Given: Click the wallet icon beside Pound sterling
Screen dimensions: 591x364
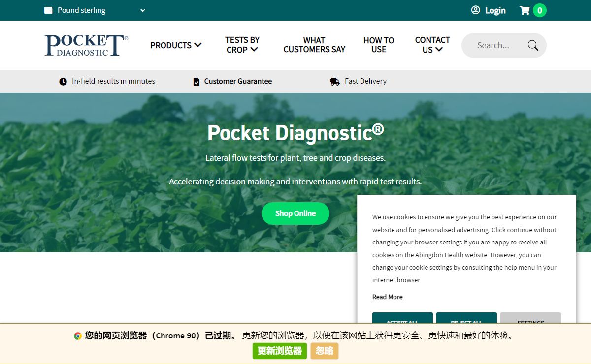Looking at the screenshot, I should (48, 10).
